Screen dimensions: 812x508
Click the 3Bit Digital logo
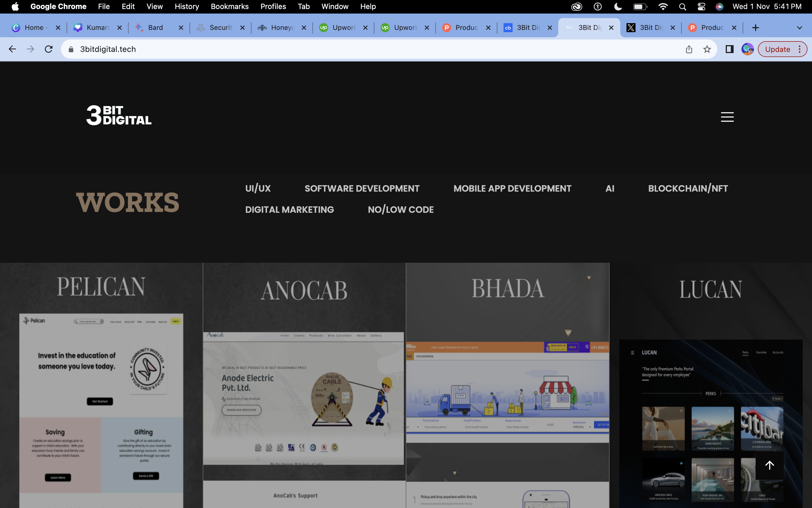click(119, 115)
